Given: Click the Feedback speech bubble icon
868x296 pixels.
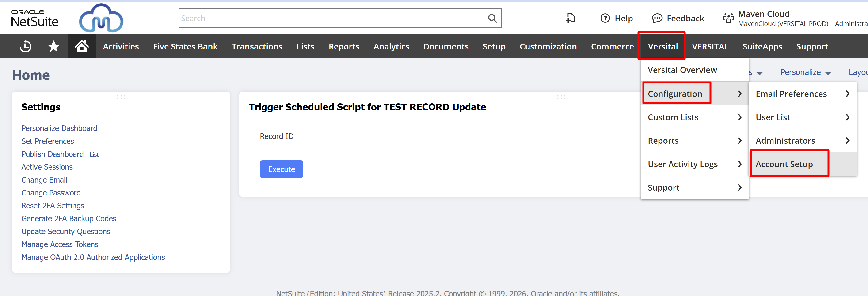Looking at the screenshot, I should (x=657, y=19).
